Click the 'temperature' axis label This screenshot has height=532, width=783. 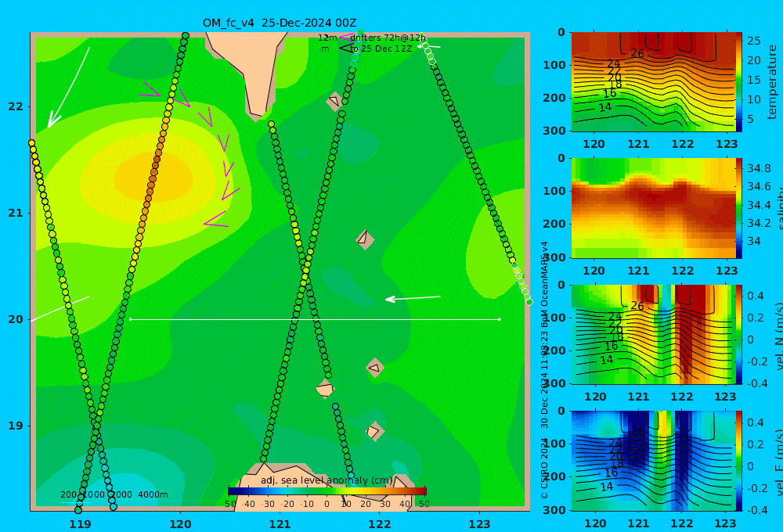pos(772,82)
